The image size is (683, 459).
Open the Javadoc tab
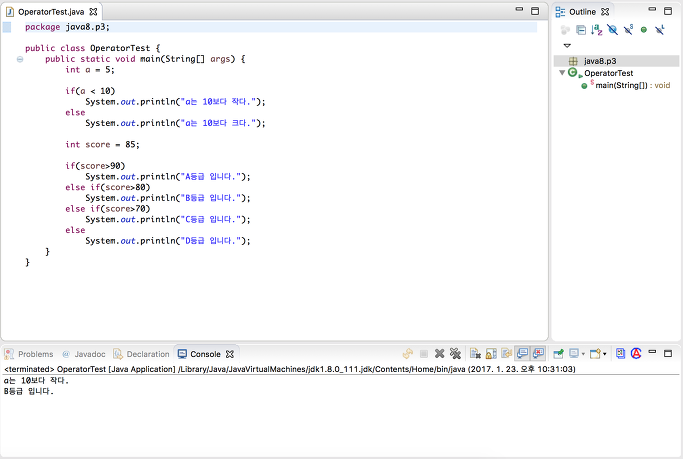point(84,354)
